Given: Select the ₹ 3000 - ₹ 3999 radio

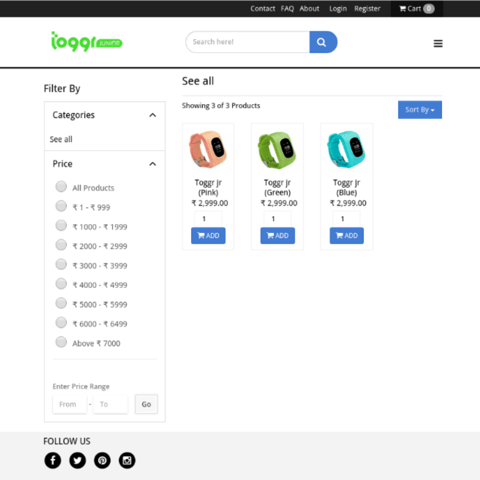Looking at the screenshot, I should pos(61,264).
